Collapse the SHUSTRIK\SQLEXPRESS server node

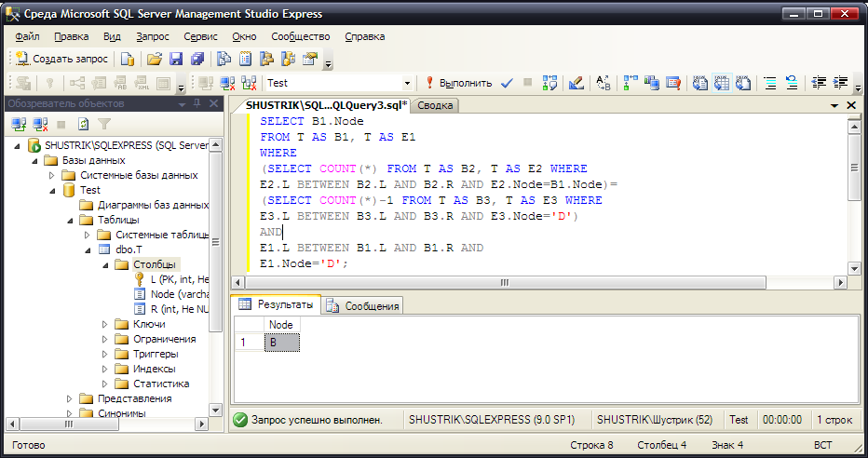(17, 146)
